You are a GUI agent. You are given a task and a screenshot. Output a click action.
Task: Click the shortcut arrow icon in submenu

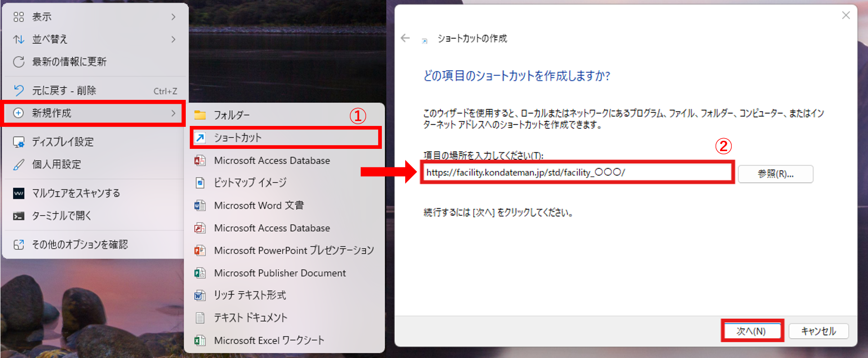pyautogui.click(x=200, y=138)
